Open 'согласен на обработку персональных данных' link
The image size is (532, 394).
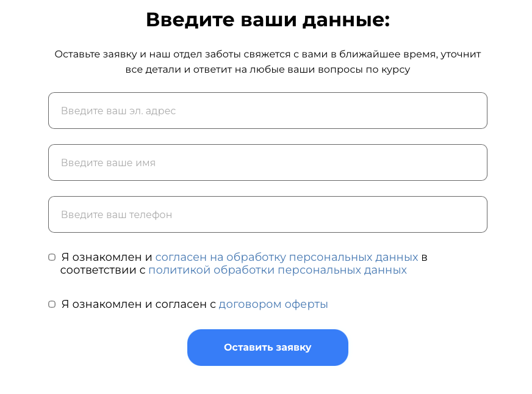pyautogui.click(x=286, y=257)
